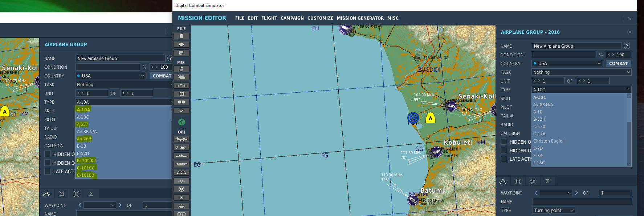The width and height of the screenshot is (644, 216).
Task: Select the crossed-circle object tool in OBJ
Action: (181, 197)
